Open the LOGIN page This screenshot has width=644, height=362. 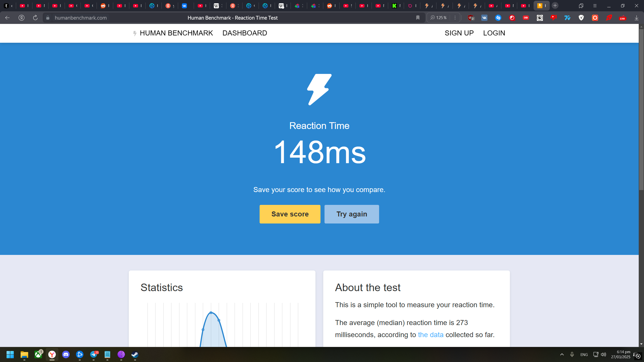click(494, 33)
